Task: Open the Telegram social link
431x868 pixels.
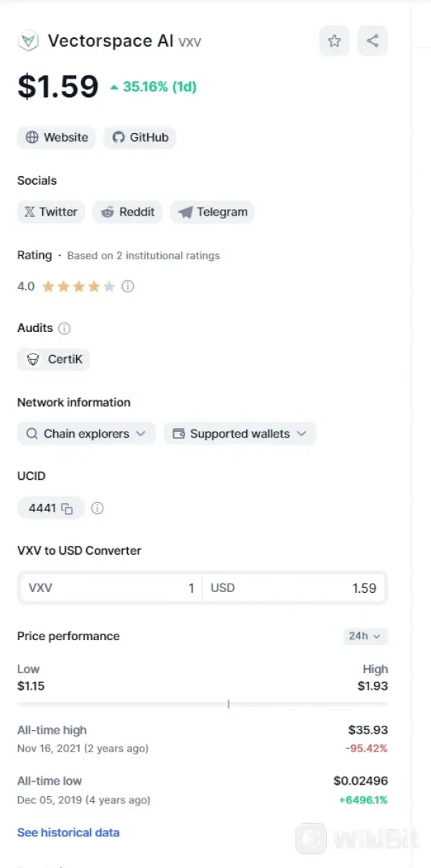Action: point(213,212)
